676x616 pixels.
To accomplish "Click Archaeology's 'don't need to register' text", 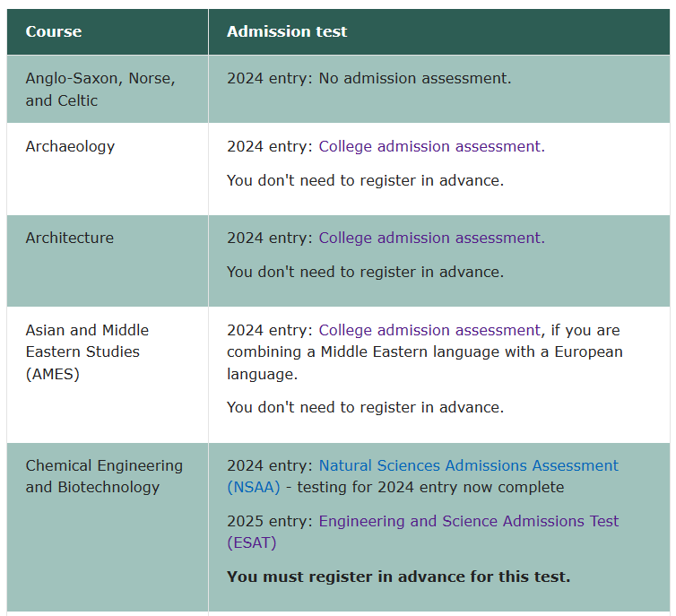I will click(x=365, y=180).
